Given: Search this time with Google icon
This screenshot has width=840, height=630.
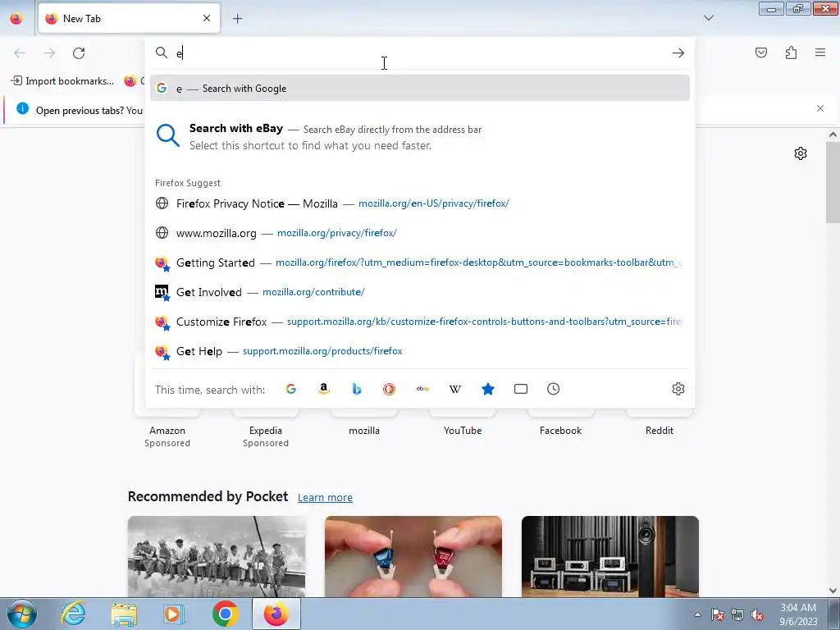Looking at the screenshot, I should (291, 389).
